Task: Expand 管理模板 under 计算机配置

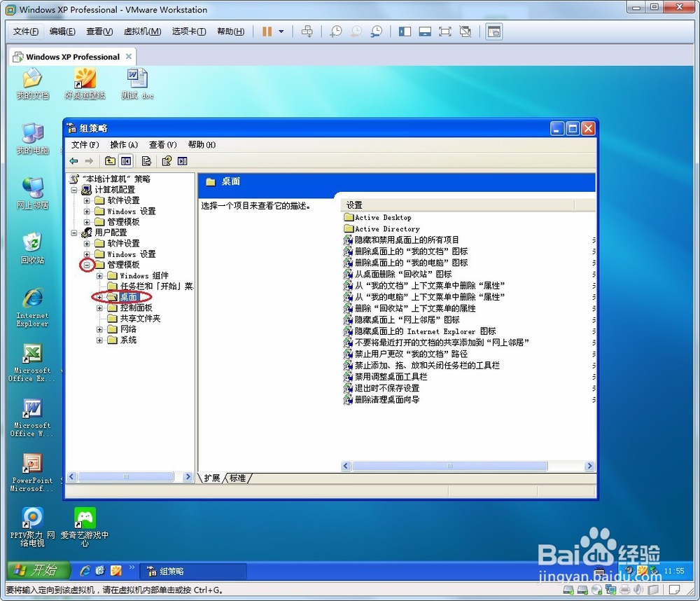Action: coord(87,222)
